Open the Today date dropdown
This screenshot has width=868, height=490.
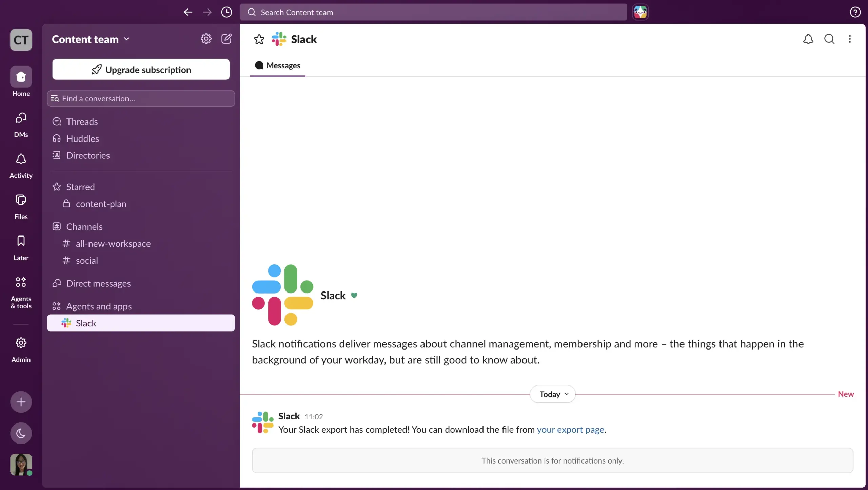[x=553, y=394]
